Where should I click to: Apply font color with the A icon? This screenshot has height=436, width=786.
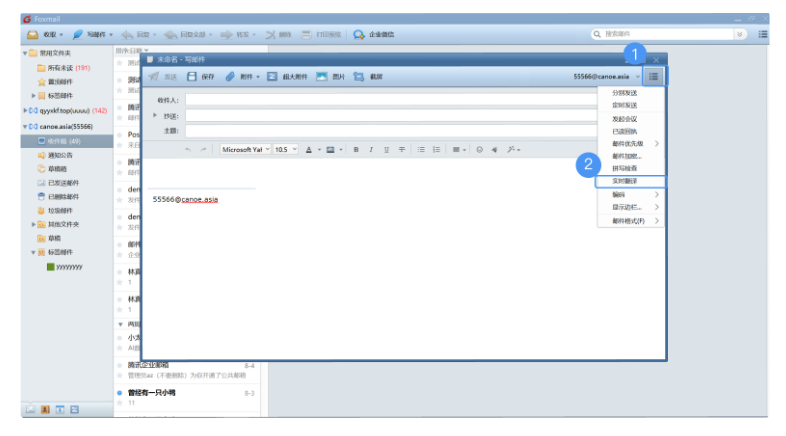(x=309, y=149)
